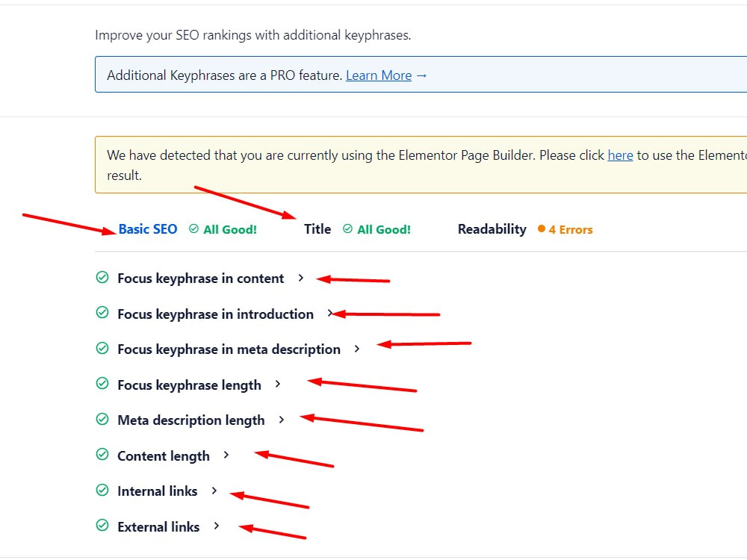Click Basic SEO All Good check icon
Image resolution: width=747 pixels, height=560 pixels.
pos(193,229)
